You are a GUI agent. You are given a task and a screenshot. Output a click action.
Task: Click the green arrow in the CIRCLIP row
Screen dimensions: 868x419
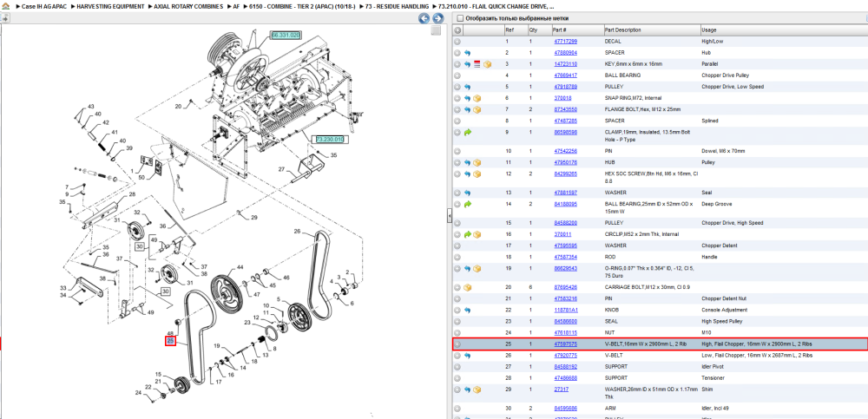pyautogui.click(x=468, y=234)
